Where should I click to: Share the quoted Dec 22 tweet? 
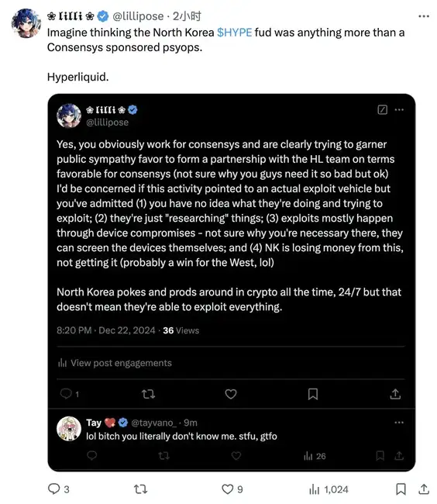click(395, 393)
